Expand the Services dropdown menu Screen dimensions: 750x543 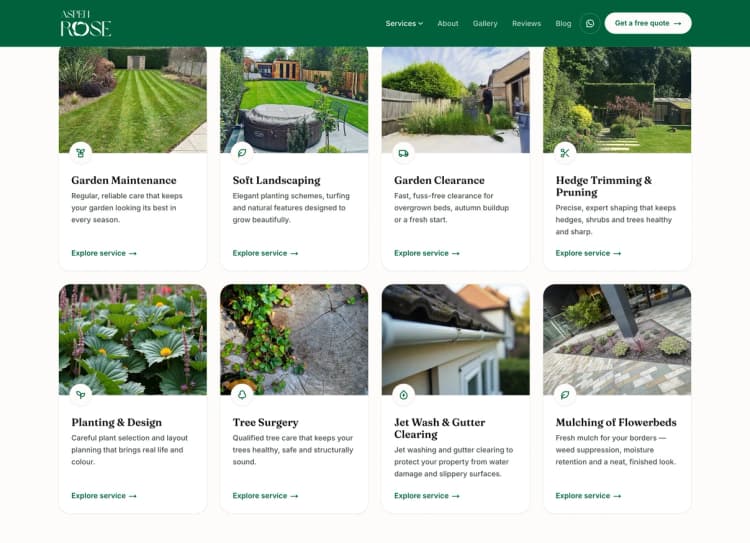404,23
